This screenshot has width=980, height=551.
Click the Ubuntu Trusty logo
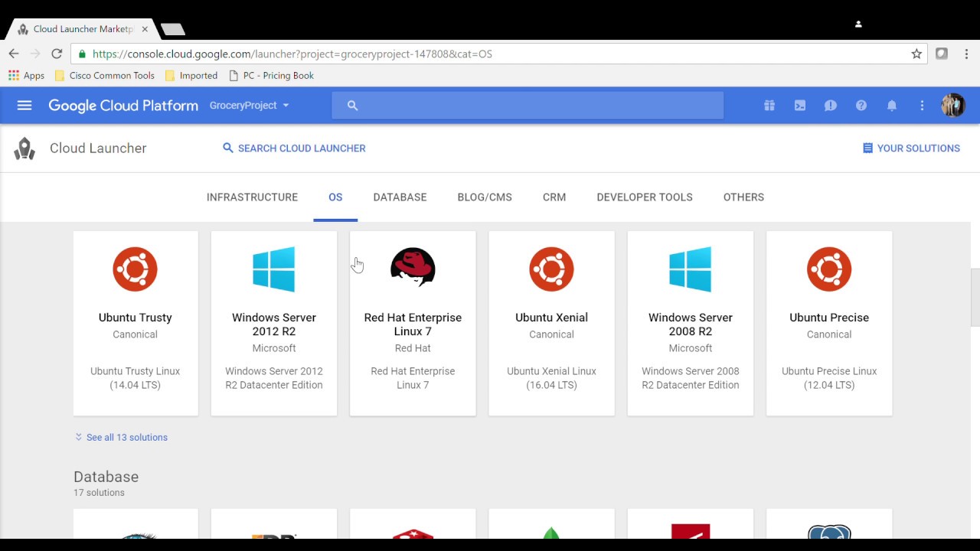[x=136, y=269]
